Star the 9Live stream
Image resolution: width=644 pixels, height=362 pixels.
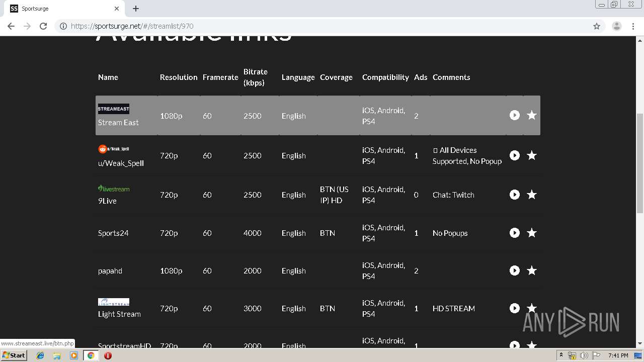tap(531, 195)
